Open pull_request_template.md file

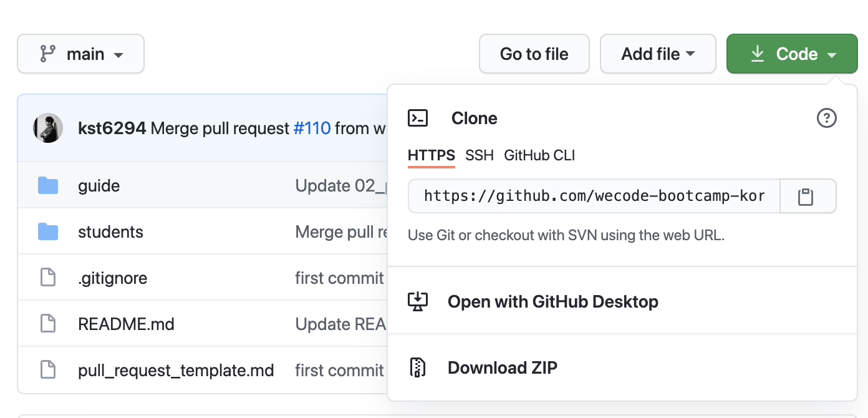176,370
